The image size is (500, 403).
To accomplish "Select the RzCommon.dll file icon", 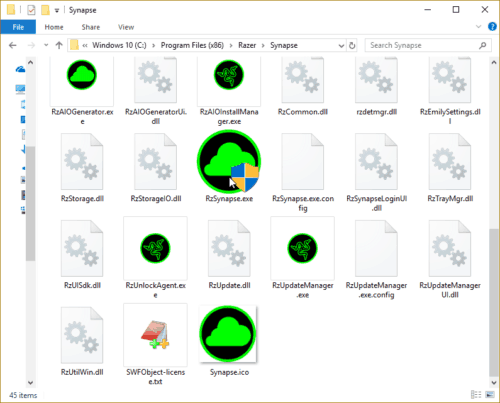I will click(303, 79).
